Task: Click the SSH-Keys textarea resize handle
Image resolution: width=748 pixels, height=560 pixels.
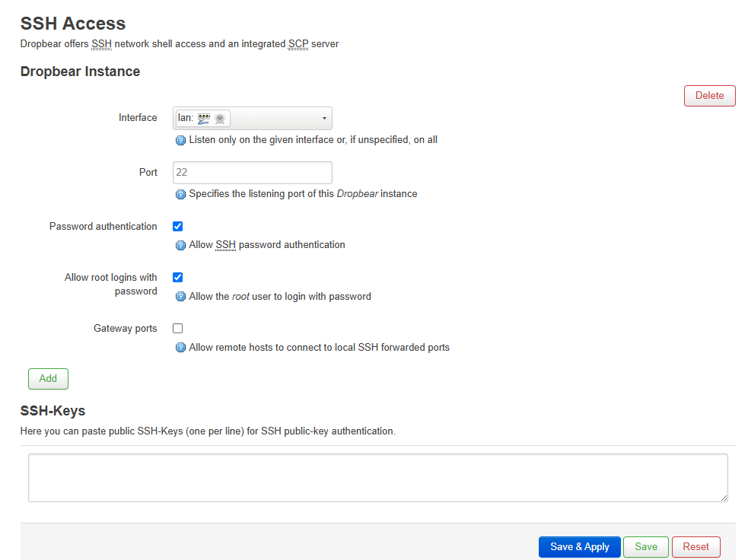Action: tap(724, 498)
